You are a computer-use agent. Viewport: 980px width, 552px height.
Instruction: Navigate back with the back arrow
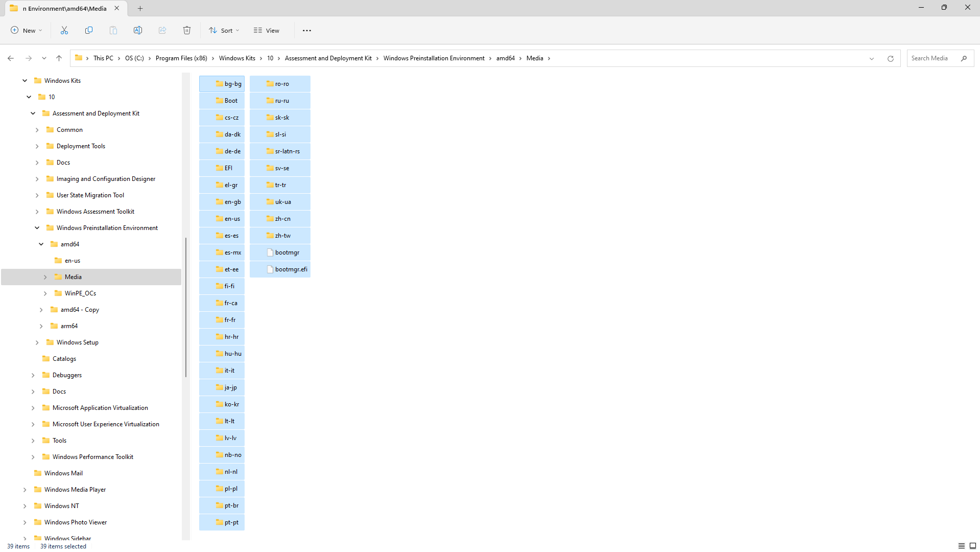tap(11, 58)
